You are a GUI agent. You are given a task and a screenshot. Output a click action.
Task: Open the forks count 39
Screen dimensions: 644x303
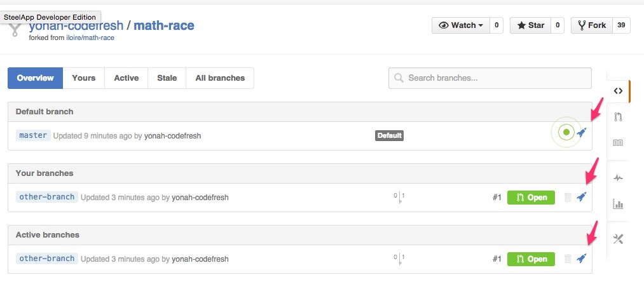pyautogui.click(x=621, y=25)
